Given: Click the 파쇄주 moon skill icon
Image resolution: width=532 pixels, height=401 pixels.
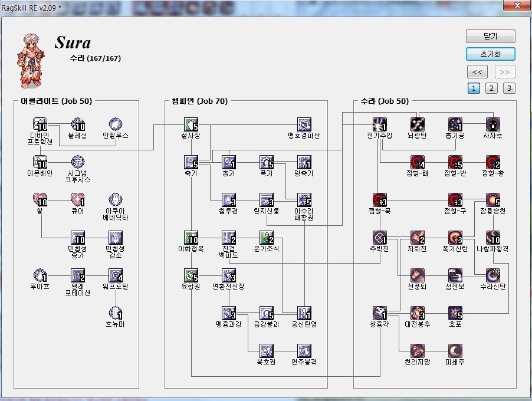Looking at the screenshot, I should click(455, 351).
